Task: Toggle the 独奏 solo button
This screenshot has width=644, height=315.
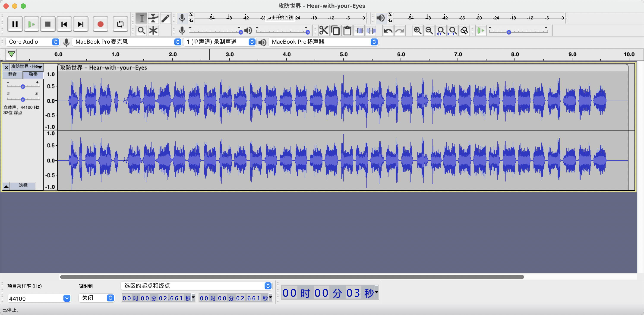Action: point(33,74)
